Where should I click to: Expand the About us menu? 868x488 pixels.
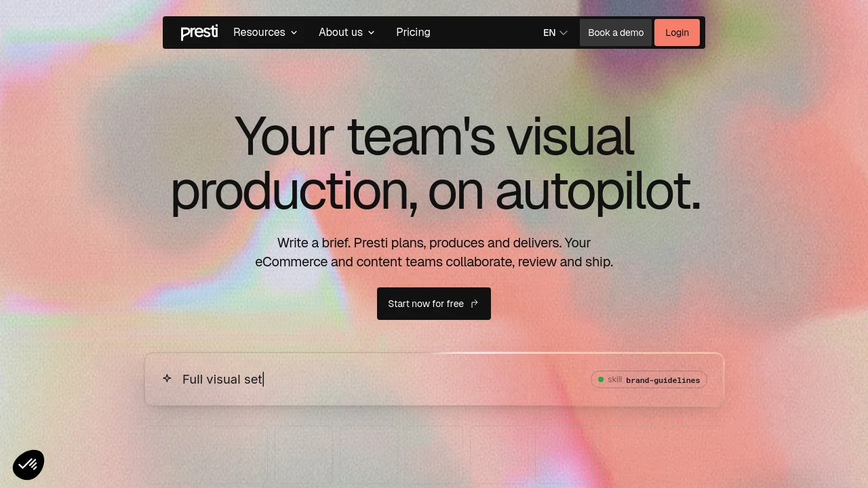click(347, 33)
